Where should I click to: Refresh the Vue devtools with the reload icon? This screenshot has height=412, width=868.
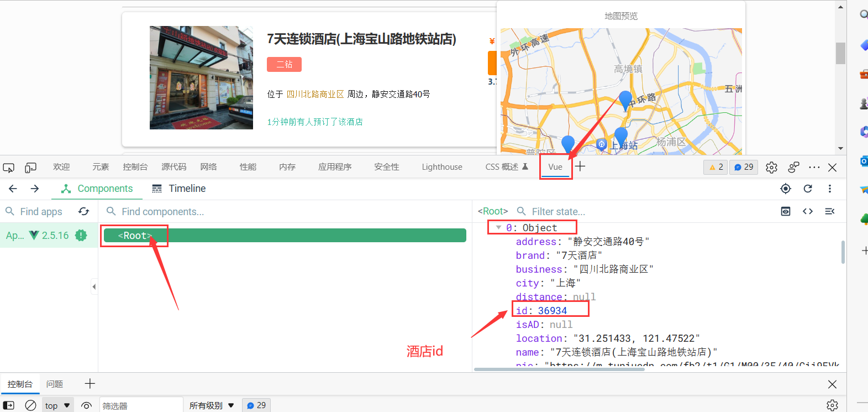(x=808, y=189)
